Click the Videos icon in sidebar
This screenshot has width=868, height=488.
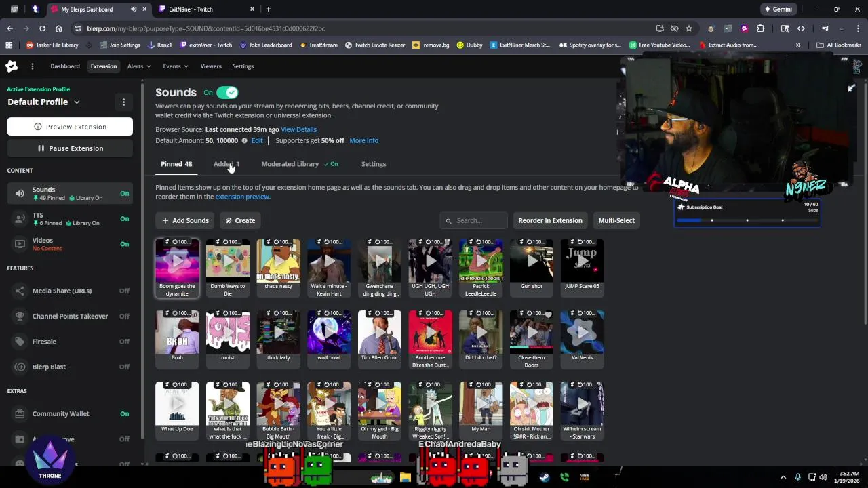tap(20, 244)
